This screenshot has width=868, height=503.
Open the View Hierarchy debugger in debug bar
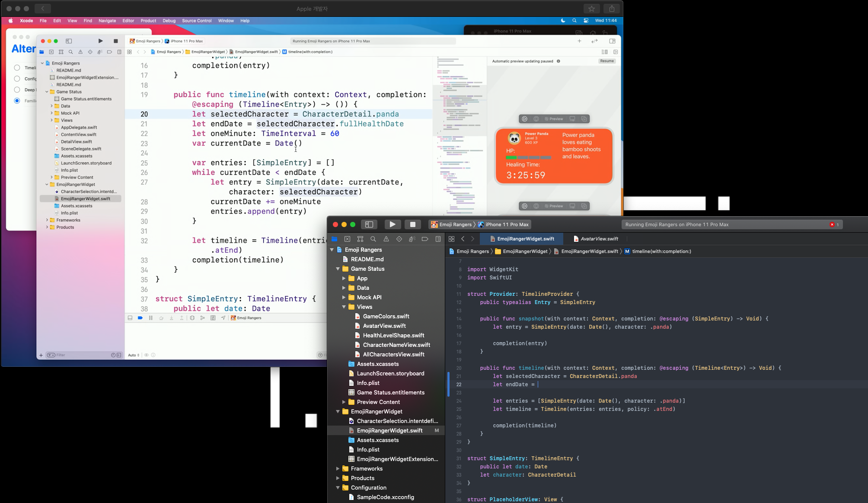pos(193,317)
